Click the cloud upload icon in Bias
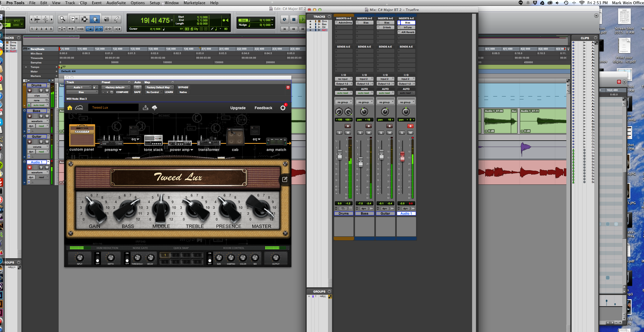The width and height of the screenshot is (644, 332). pos(155,108)
